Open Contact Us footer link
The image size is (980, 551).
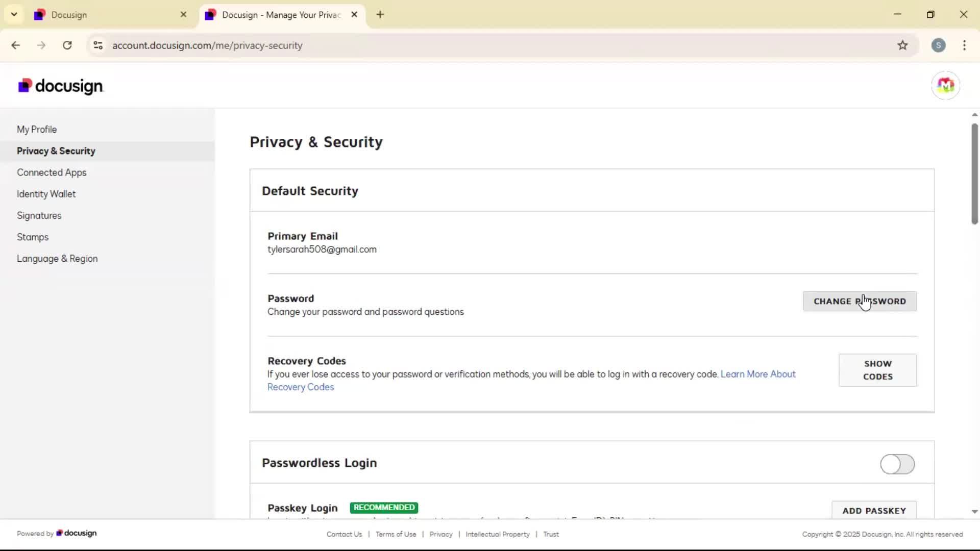(x=344, y=534)
